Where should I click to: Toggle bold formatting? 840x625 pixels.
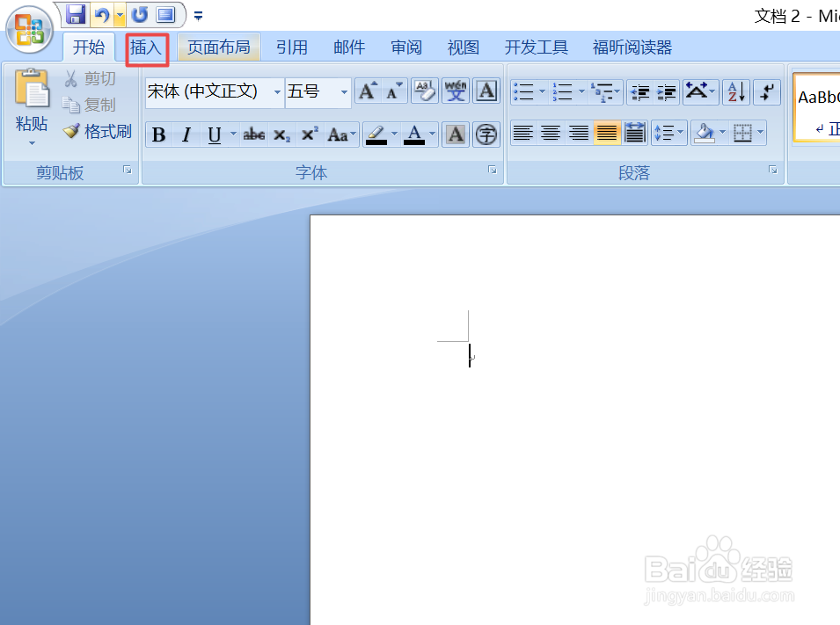[158, 134]
